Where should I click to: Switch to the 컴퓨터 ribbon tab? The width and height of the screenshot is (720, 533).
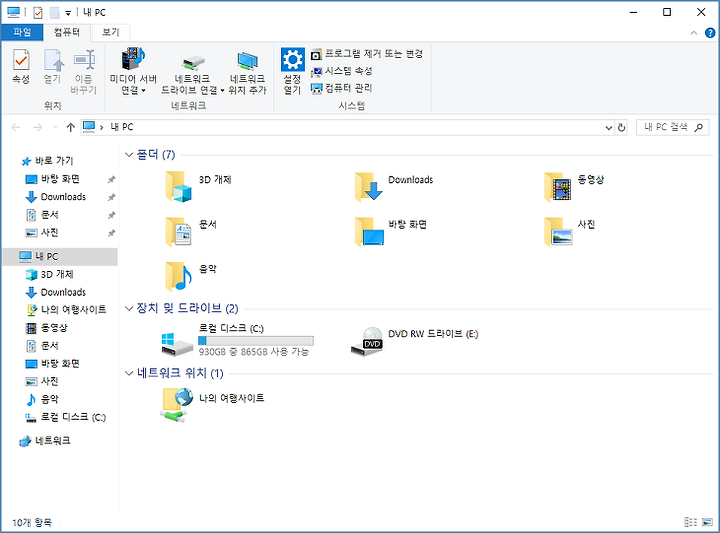coord(67,32)
